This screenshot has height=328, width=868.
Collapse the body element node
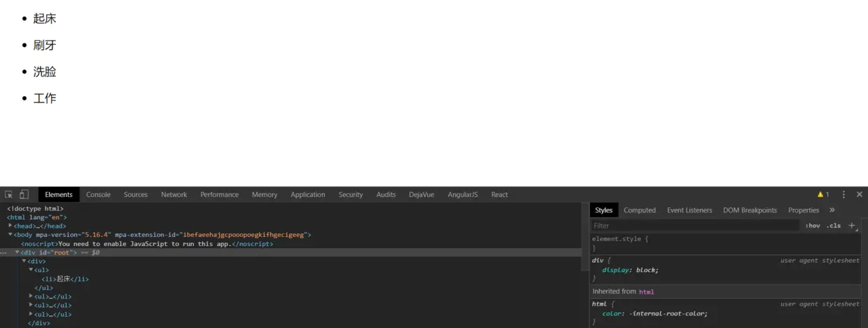point(10,234)
